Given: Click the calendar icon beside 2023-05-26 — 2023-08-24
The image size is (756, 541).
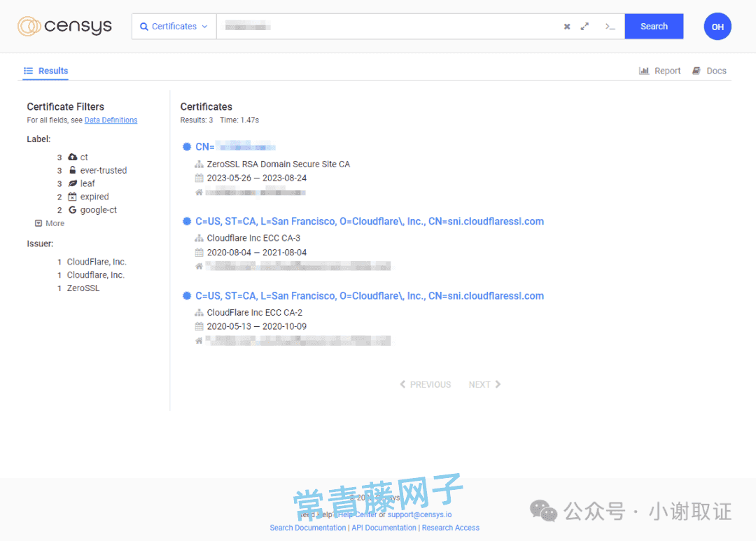Looking at the screenshot, I should [199, 178].
